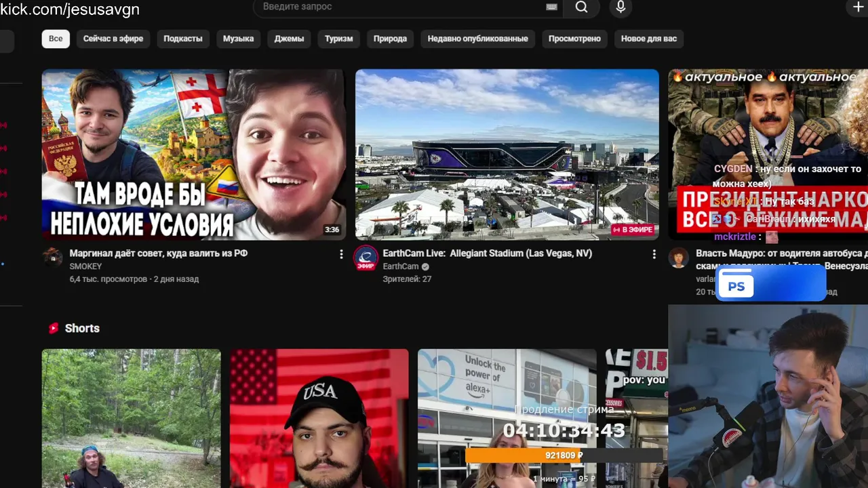Click the kick.com/jesusavgn watermark text
This screenshot has height=488, width=868.
70,9
